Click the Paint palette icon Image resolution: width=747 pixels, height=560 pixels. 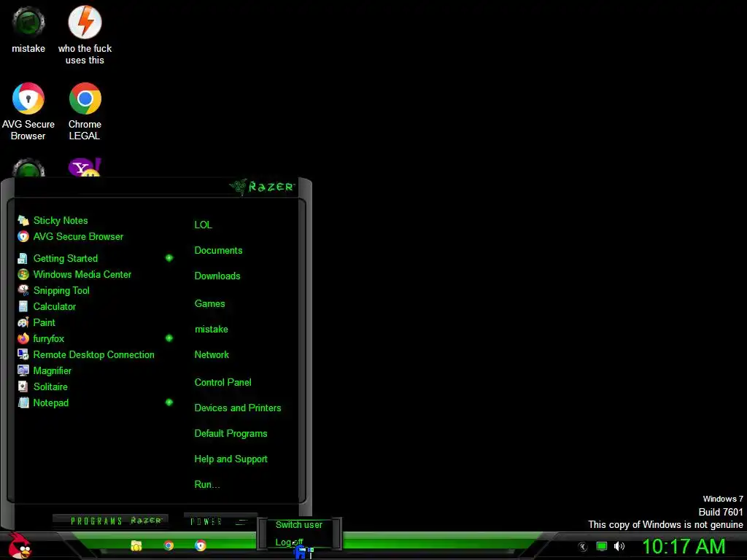tap(23, 323)
